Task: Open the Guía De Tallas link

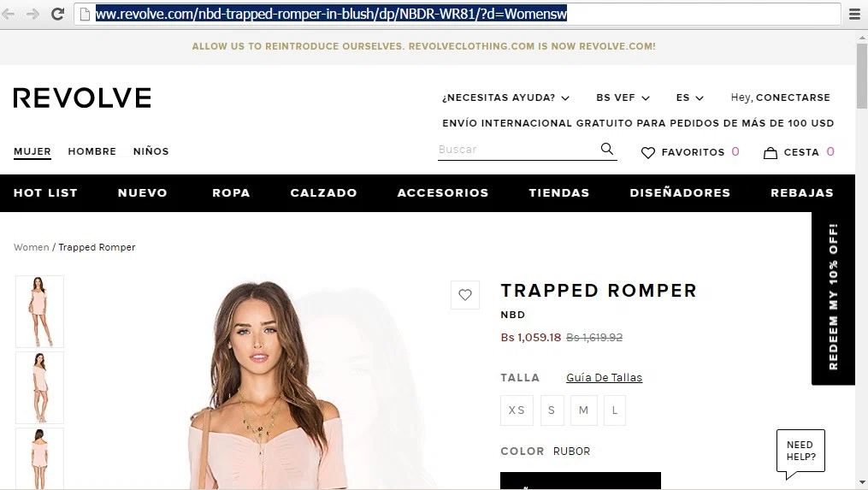Action: [604, 378]
